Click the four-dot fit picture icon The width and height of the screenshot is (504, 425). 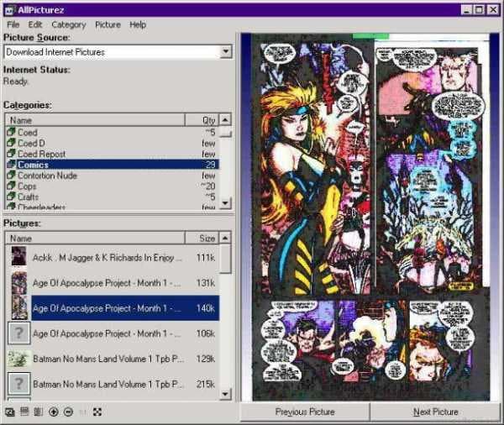coord(97,412)
